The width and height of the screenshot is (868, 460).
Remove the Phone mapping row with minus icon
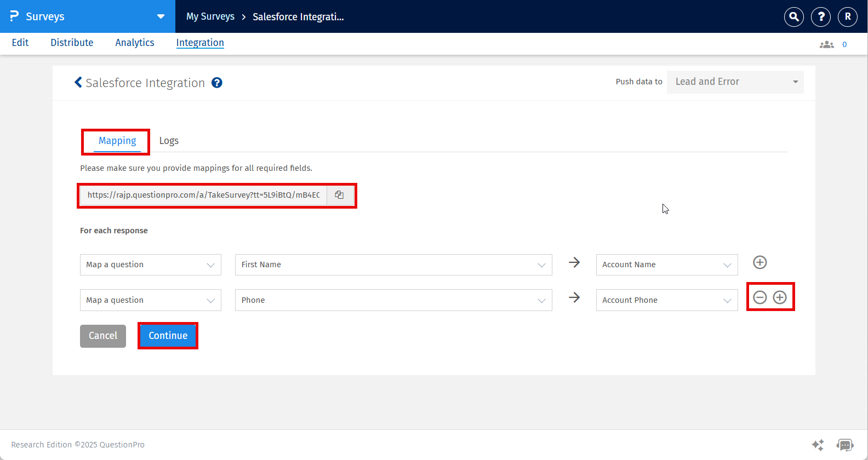(759, 297)
